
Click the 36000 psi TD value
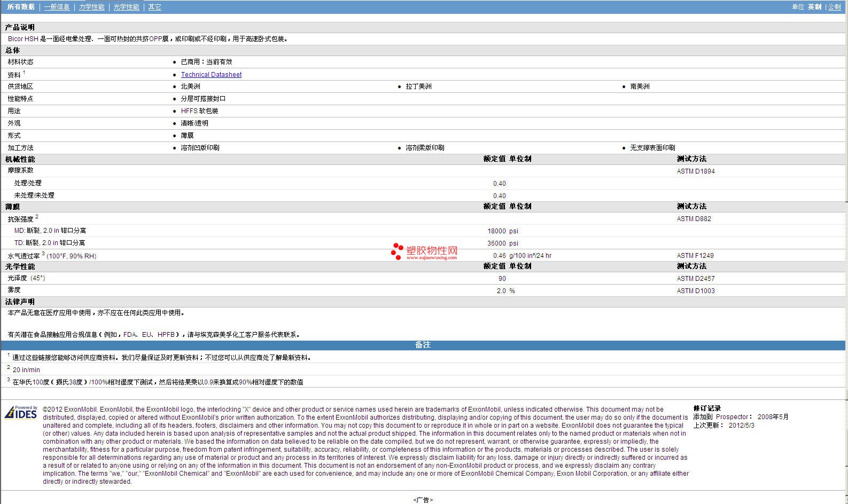(x=503, y=243)
